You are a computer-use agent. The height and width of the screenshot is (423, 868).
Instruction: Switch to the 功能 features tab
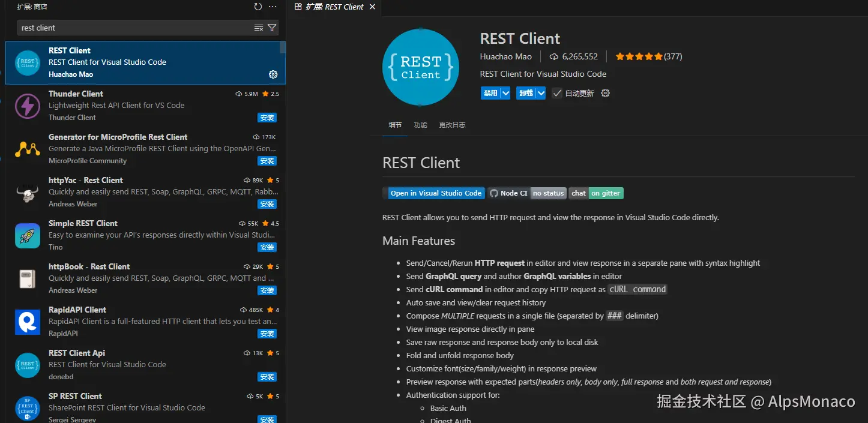coord(420,125)
